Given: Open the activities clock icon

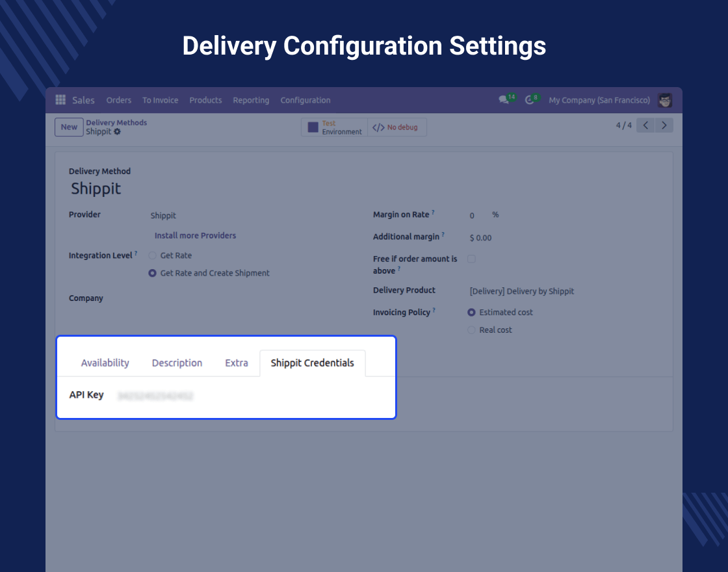Looking at the screenshot, I should (x=530, y=100).
